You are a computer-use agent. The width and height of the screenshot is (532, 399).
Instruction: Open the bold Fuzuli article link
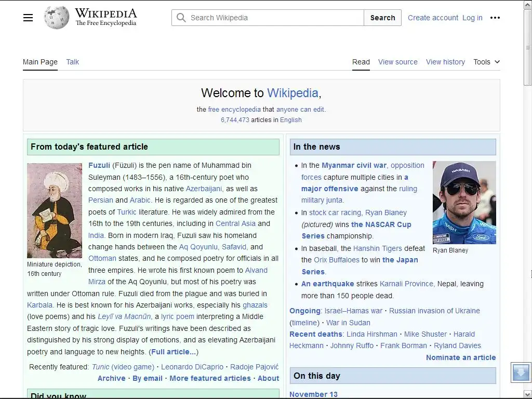(x=99, y=165)
